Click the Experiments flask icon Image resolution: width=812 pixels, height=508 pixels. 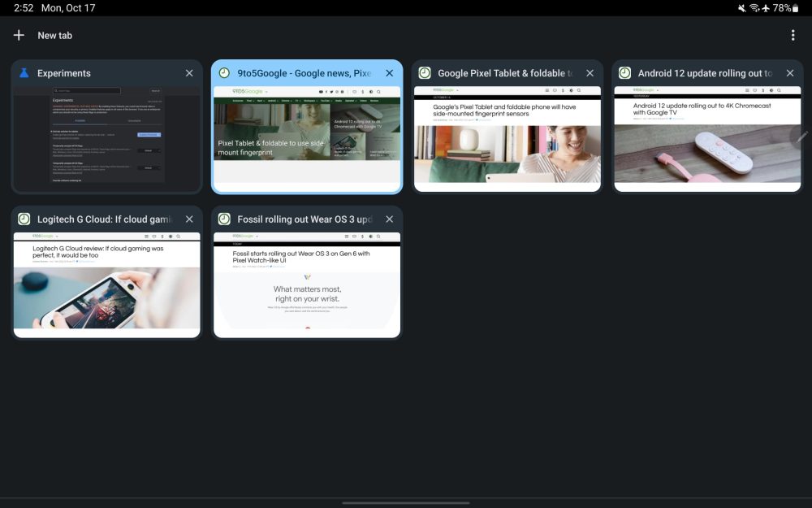coord(24,73)
